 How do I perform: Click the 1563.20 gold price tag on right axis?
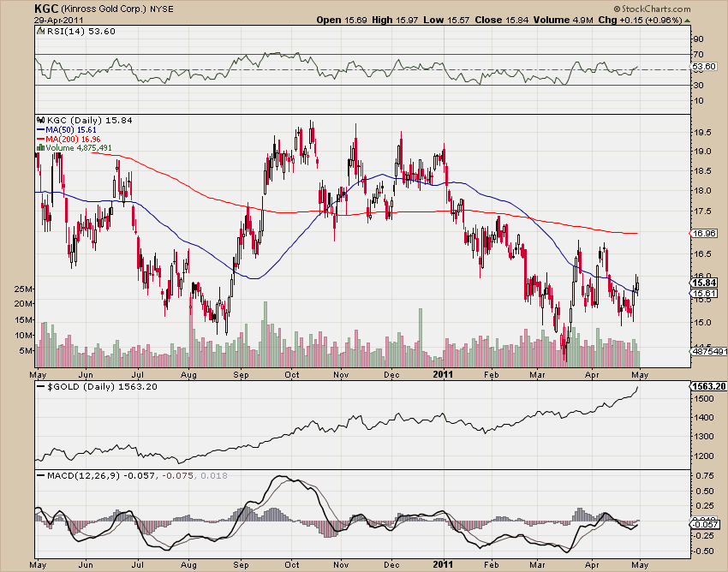708,386
